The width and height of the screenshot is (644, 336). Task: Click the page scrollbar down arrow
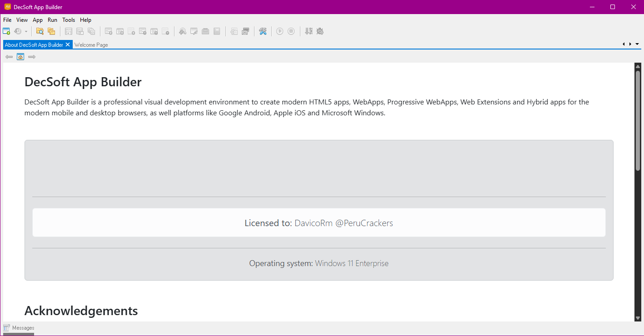pyautogui.click(x=638, y=318)
